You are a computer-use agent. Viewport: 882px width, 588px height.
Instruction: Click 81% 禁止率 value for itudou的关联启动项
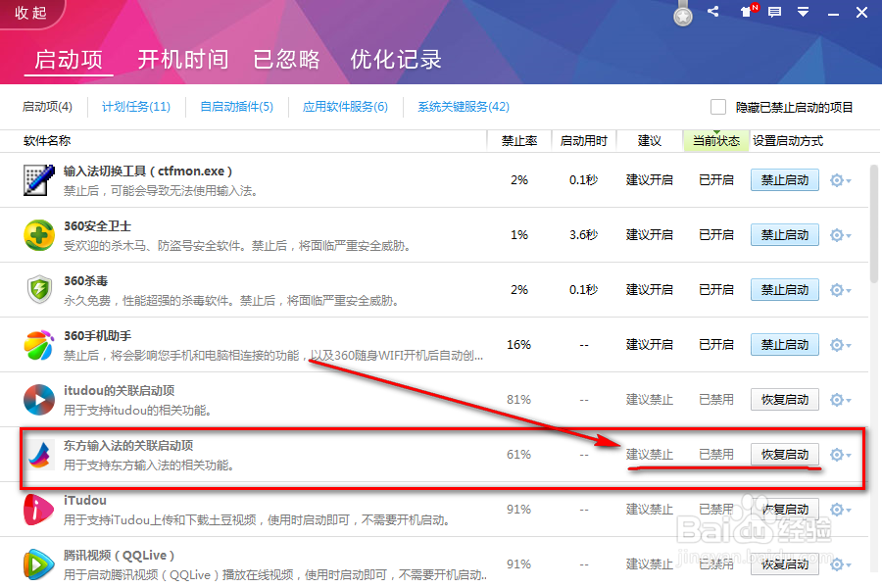(x=518, y=400)
